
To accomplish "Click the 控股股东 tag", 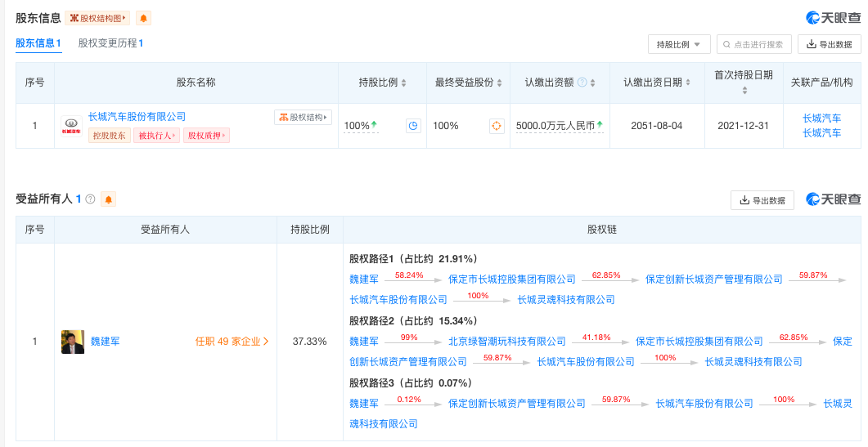I will tap(109, 136).
